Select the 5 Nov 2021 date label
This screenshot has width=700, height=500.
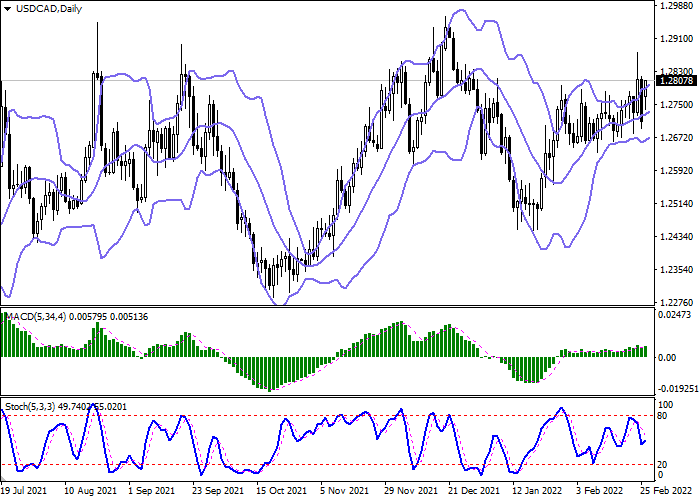pos(344,490)
